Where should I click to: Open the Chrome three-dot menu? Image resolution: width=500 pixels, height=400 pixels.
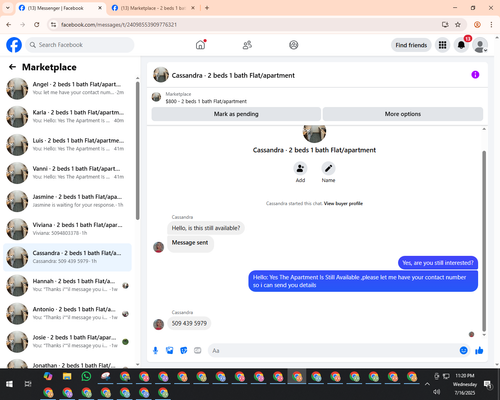[x=491, y=25]
